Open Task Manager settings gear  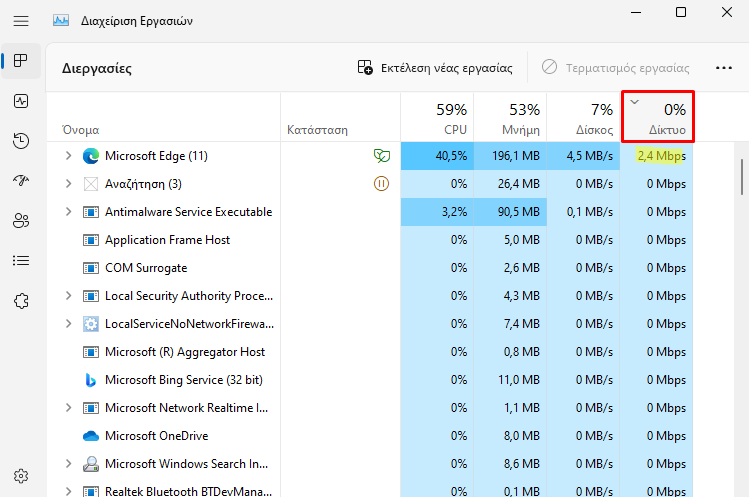tap(21, 476)
